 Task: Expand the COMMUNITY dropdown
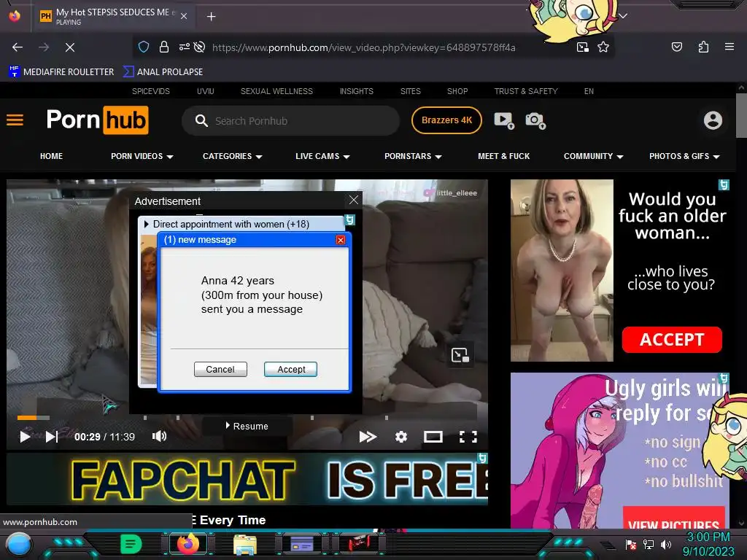pyautogui.click(x=594, y=156)
